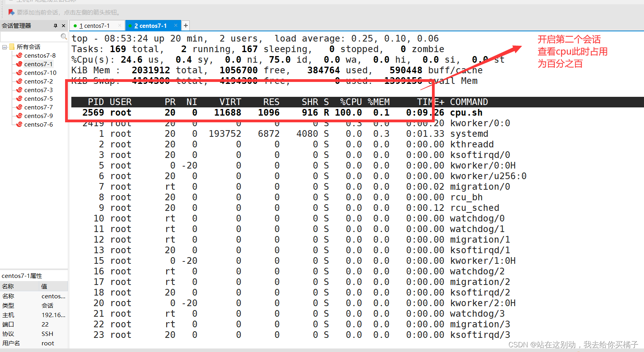Click the centos7-5 session icon
The width and height of the screenshot is (644, 352).
(19, 98)
